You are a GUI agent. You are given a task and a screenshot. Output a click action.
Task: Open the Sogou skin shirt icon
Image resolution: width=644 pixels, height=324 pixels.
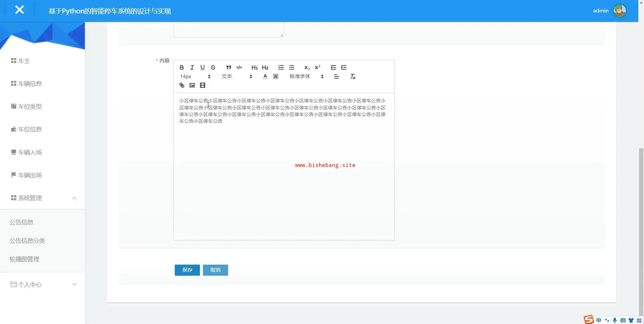(631, 320)
